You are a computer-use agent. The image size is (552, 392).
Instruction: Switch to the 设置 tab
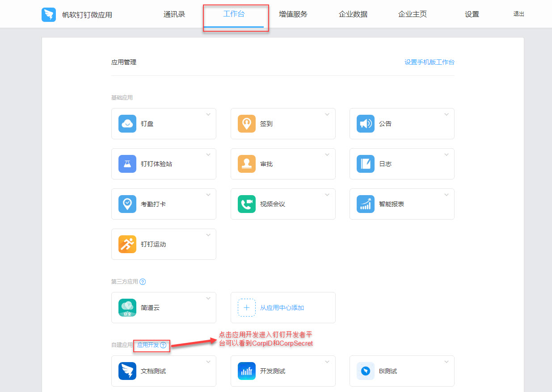coord(472,14)
